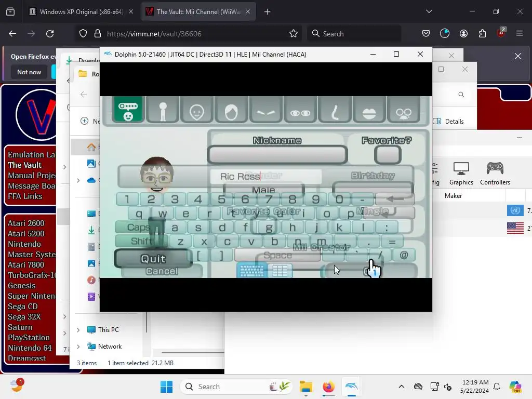The width and height of the screenshot is (532, 399).
Task: Open File Explorer from the taskbar
Action: point(305,387)
